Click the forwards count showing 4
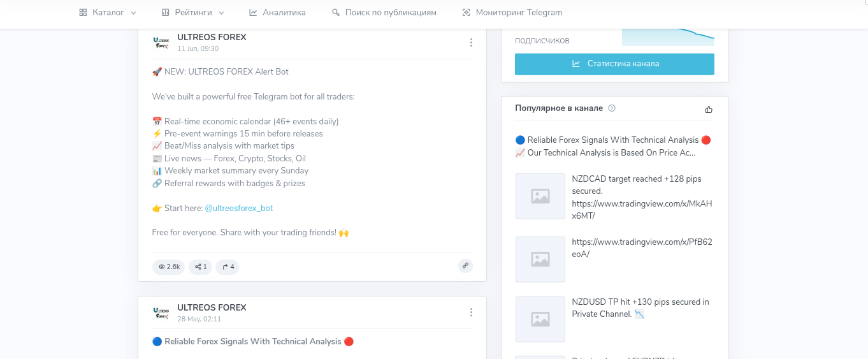Screen dimensions: 868x359 pyautogui.click(x=228, y=267)
